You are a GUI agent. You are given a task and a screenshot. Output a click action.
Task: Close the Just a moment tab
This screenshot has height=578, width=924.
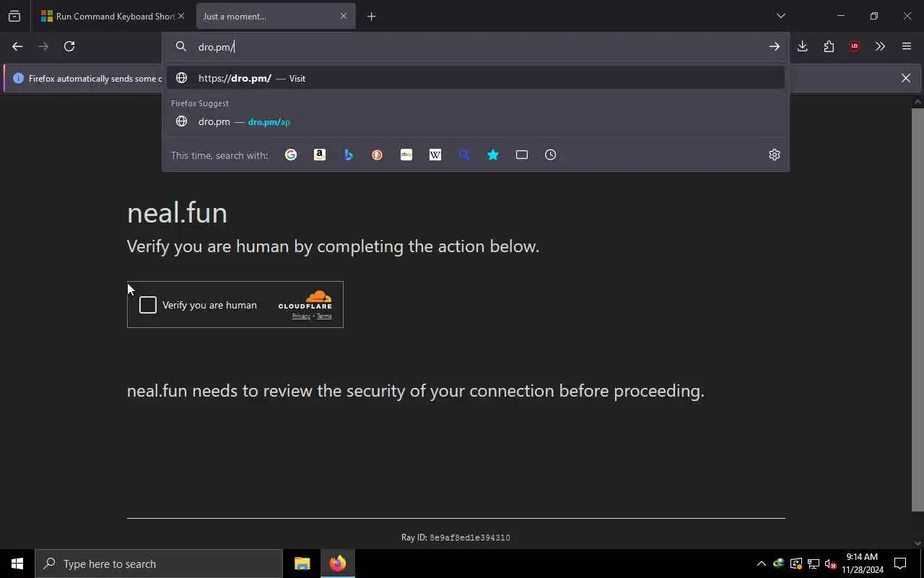[344, 16]
